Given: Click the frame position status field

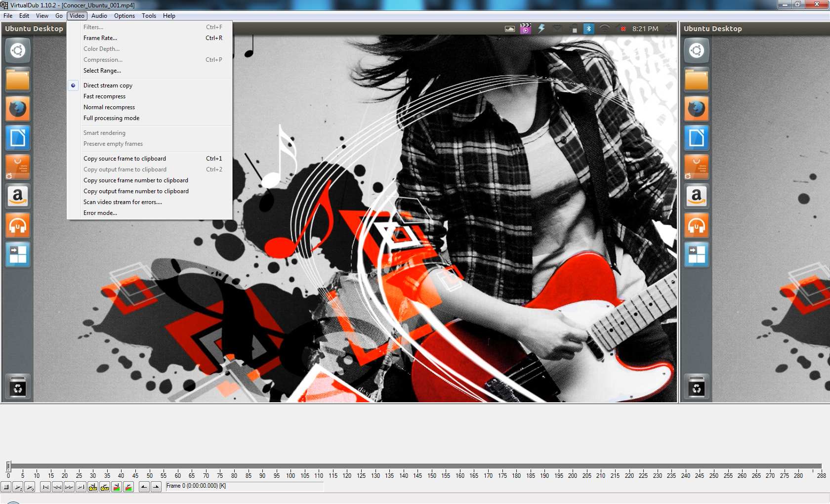Looking at the screenshot, I should pyautogui.click(x=245, y=486).
